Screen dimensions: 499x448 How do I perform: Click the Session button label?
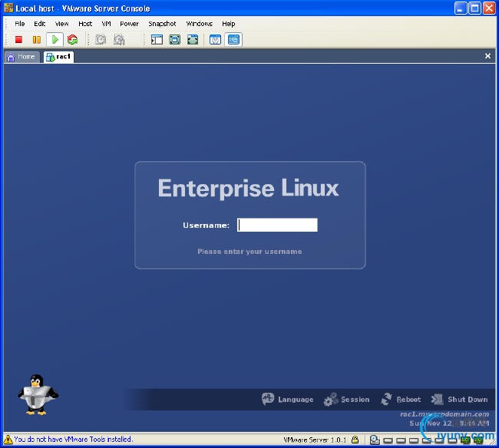pos(355,400)
